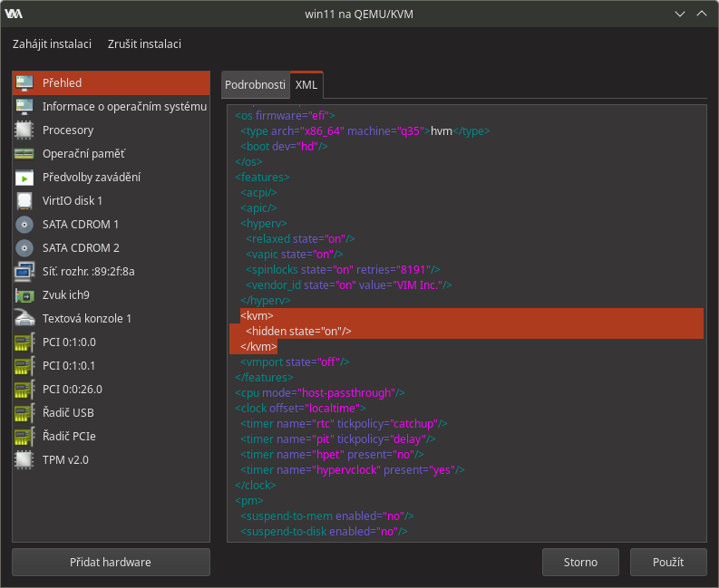Click the PCI 0:1:0.0 card icon
The image size is (719, 588).
(x=24, y=342)
